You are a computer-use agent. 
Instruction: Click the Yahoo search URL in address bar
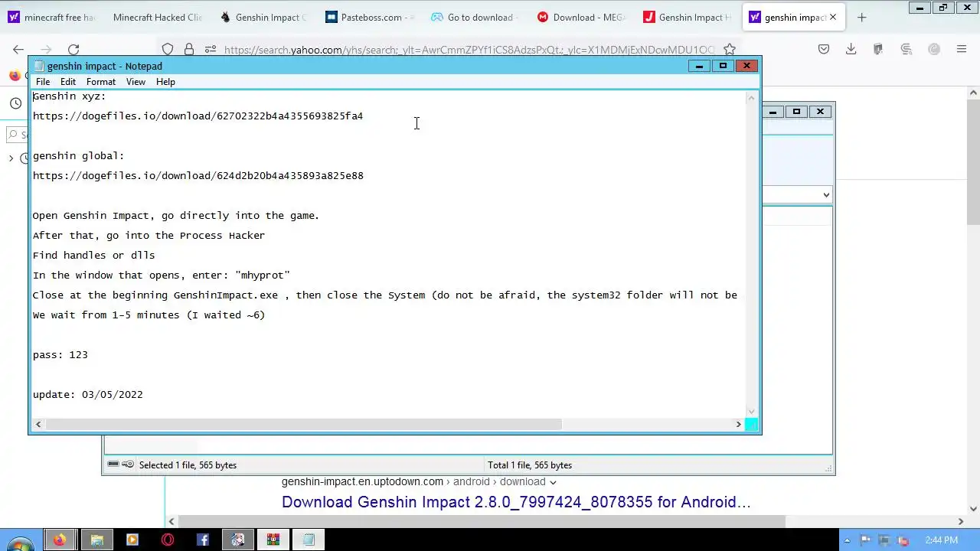[x=469, y=50]
